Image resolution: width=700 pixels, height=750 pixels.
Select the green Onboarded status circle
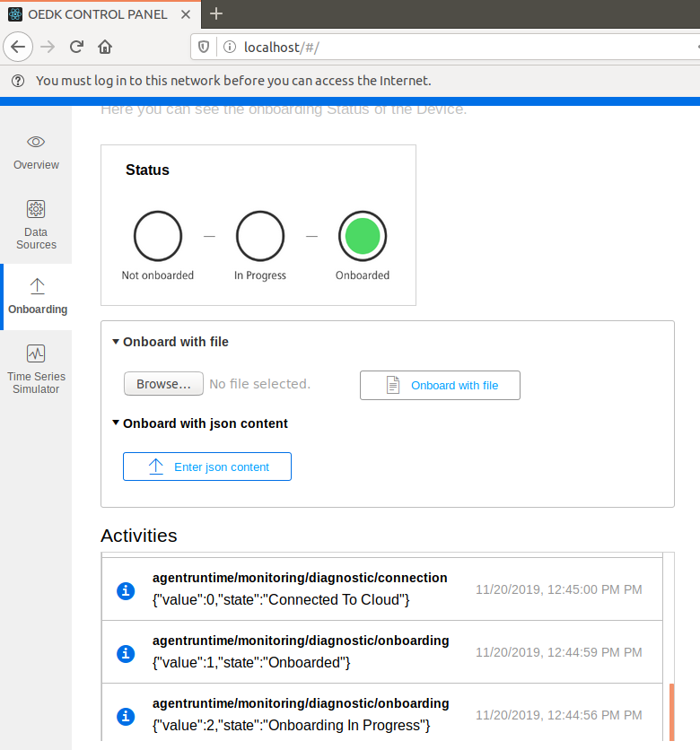[x=363, y=236]
